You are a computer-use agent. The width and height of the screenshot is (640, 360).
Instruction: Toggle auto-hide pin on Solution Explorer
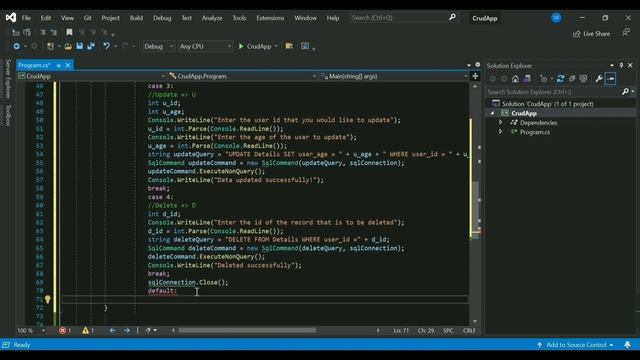pos(621,65)
